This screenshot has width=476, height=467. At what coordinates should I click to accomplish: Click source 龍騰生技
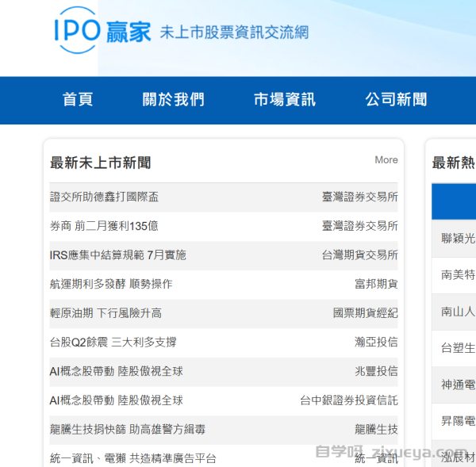pyautogui.click(x=376, y=430)
